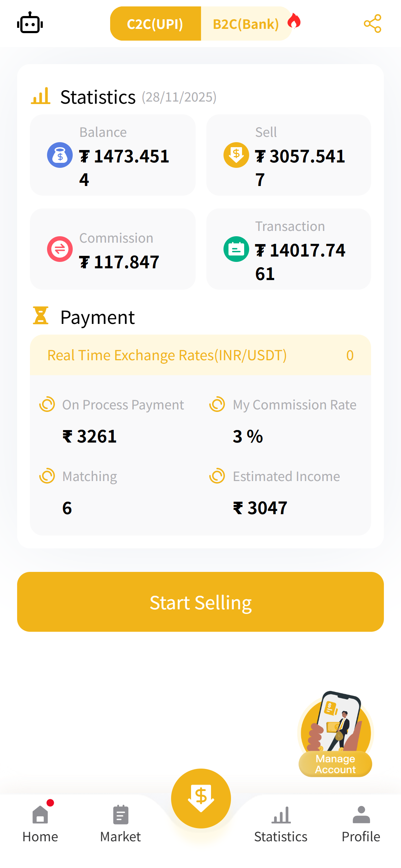
Task: Switch to the C2C(UPI) mode
Action: 155,24
